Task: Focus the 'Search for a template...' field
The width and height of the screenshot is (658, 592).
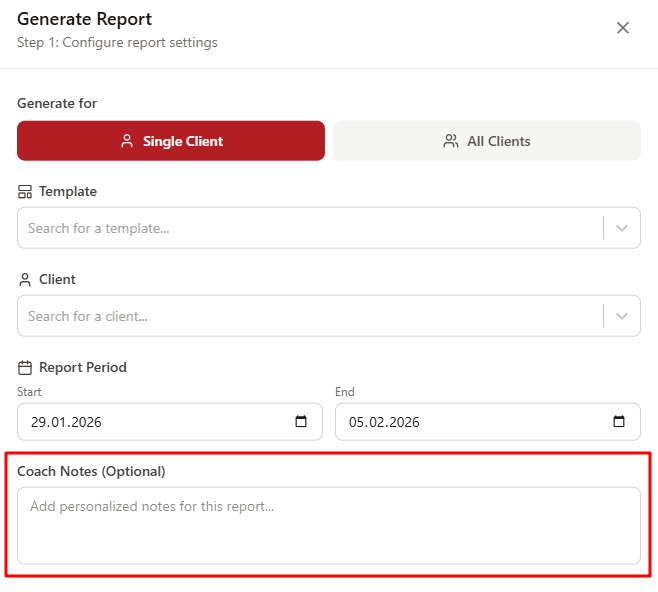Action: coord(300,228)
